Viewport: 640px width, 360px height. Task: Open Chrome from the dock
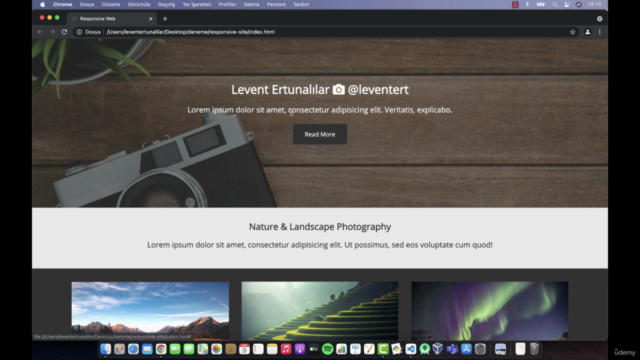pyautogui.click(x=161, y=349)
